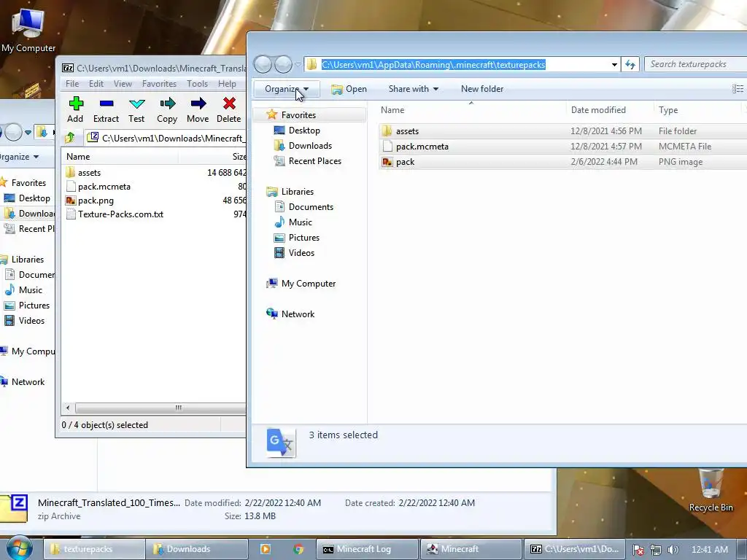
Task: Click the refresh button beside the address bar
Action: click(x=630, y=64)
